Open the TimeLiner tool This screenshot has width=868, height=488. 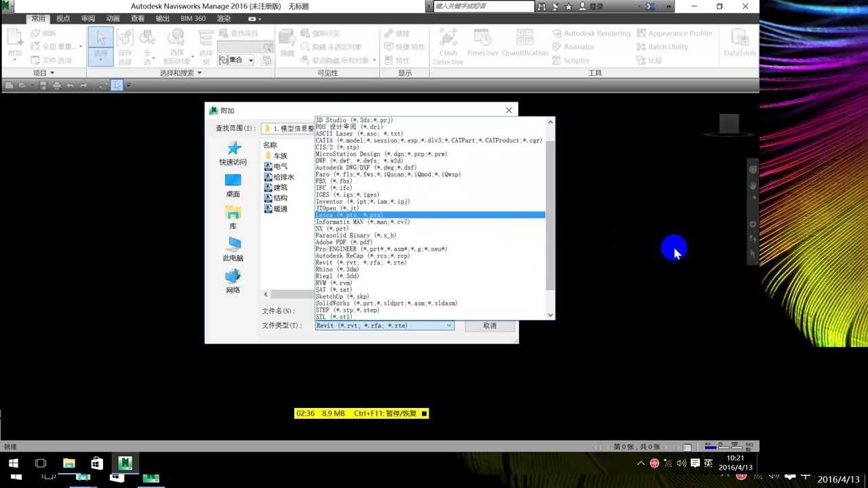point(483,43)
